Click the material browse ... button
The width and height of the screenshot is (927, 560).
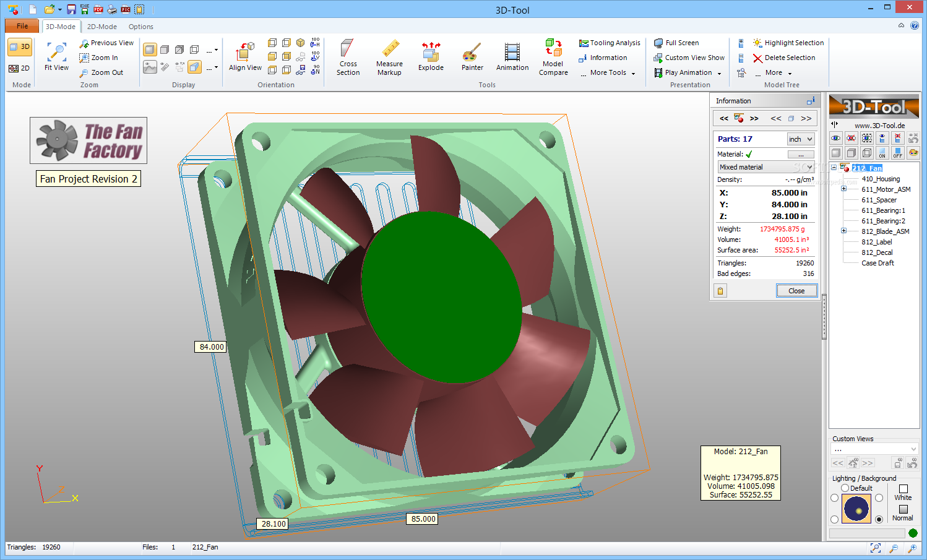[801, 154]
